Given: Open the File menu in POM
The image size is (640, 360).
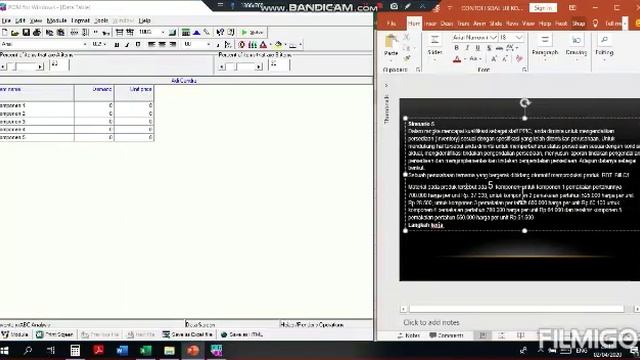Looking at the screenshot, I should 6,20.
